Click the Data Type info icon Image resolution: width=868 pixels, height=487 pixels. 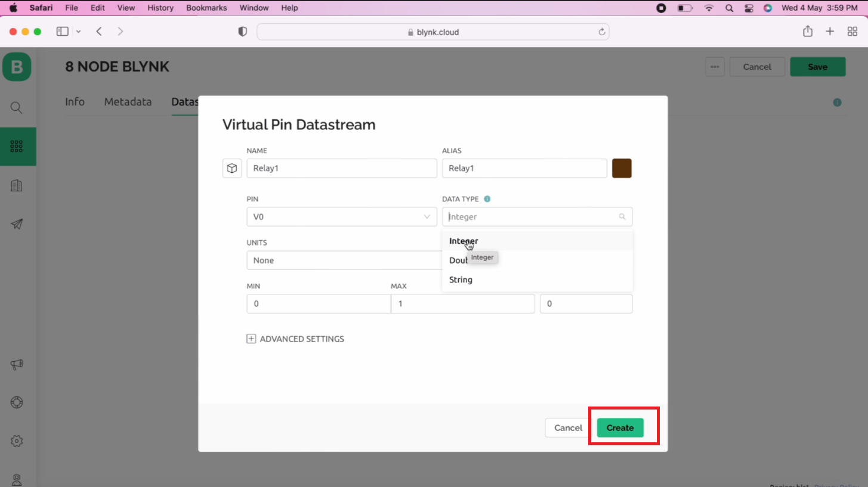(487, 199)
